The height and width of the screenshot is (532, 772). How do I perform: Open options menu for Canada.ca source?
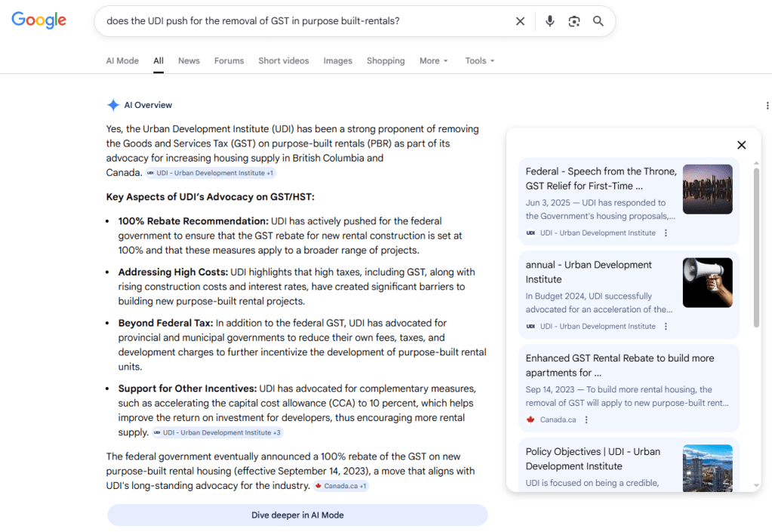click(x=586, y=420)
